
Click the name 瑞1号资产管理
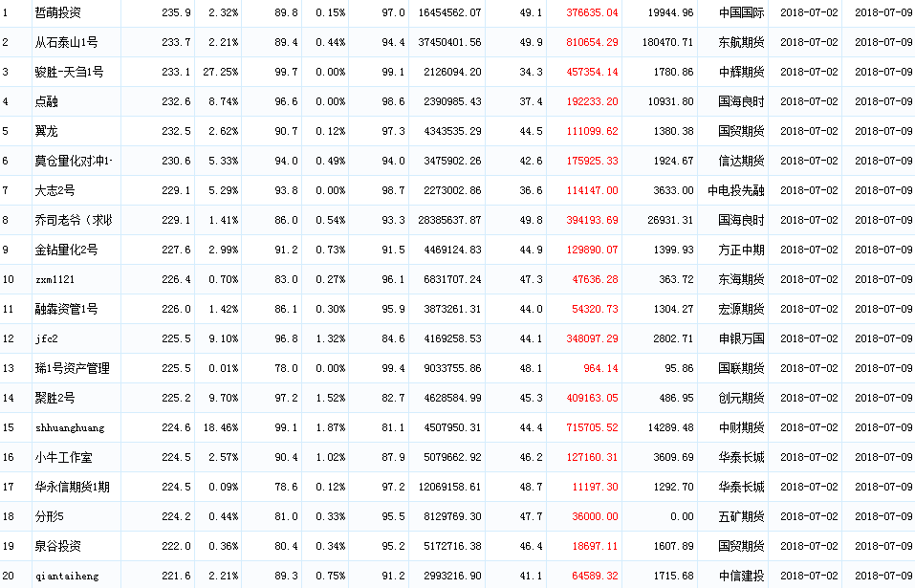72,368
